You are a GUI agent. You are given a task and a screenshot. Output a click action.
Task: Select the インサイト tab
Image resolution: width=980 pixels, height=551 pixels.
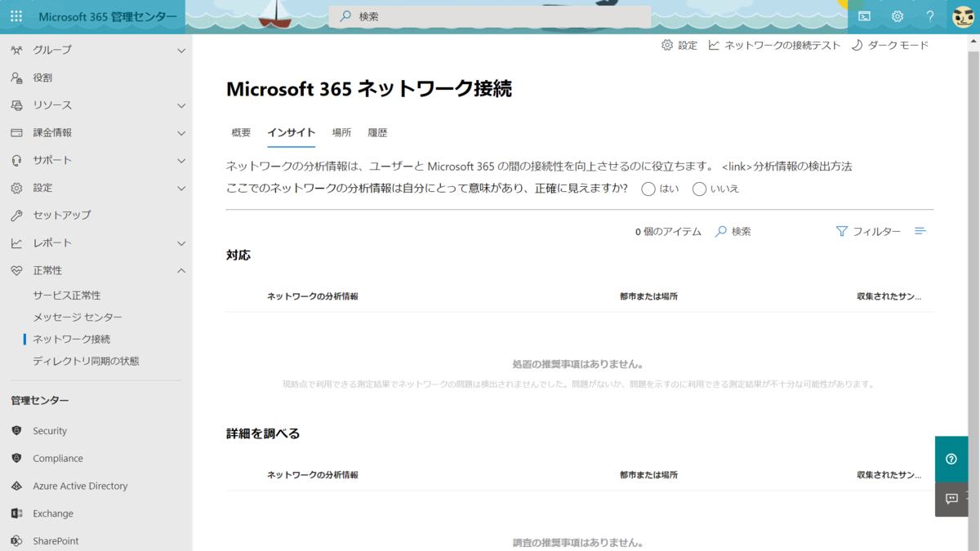point(292,133)
